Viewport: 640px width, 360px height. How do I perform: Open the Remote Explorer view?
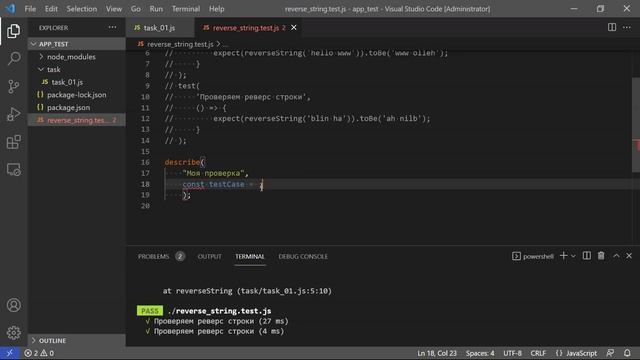coord(13,169)
